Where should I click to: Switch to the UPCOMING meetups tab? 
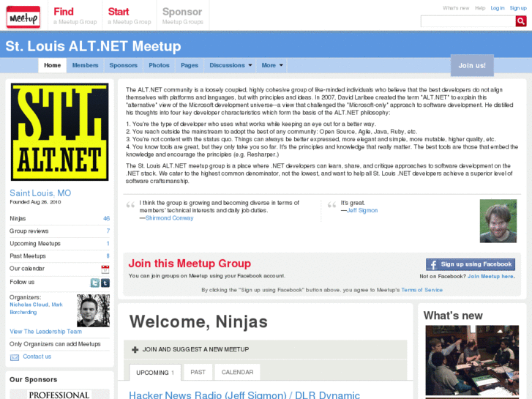(x=155, y=373)
